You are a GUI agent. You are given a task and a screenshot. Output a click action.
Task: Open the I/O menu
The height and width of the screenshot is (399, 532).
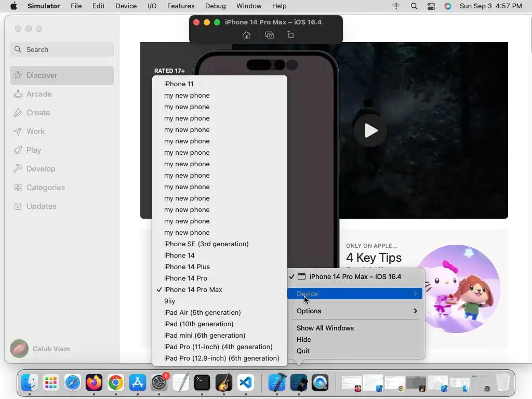point(152,6)
